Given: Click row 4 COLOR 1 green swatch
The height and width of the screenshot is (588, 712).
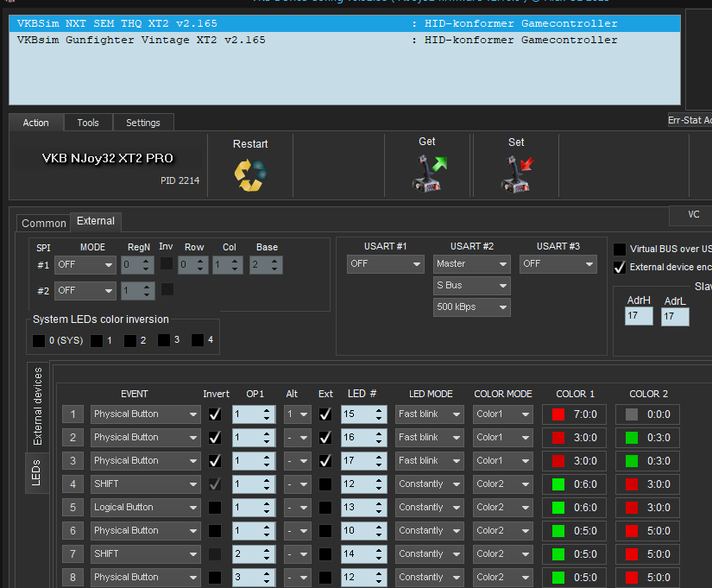Looking at the screenshot, I should [x=558, y=484].
